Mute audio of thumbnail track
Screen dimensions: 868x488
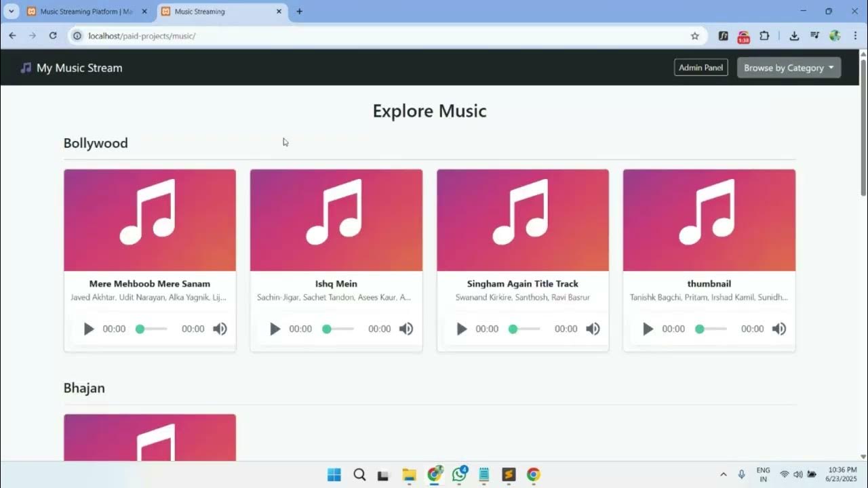[779, 329]
